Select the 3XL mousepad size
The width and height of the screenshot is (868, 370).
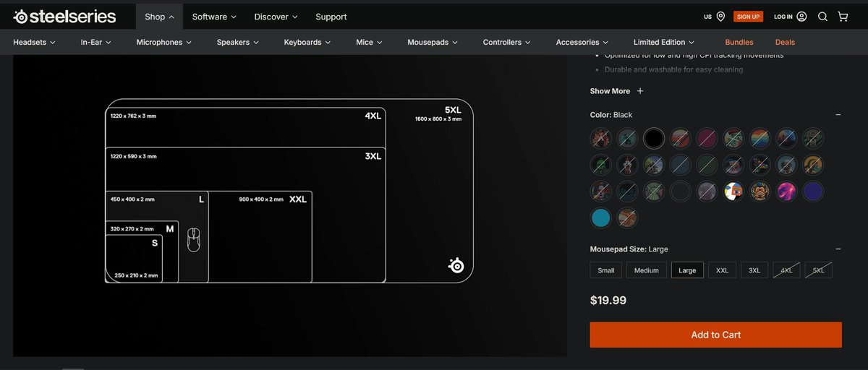[x=754, y=270]
